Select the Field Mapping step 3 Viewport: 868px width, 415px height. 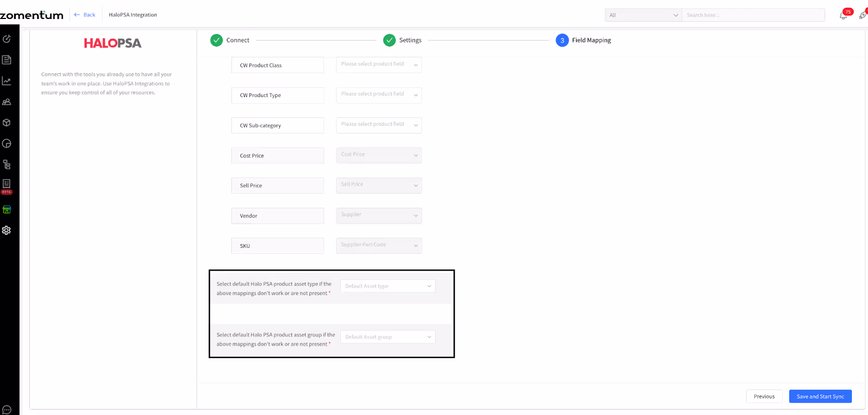click(x=583, y=40)
